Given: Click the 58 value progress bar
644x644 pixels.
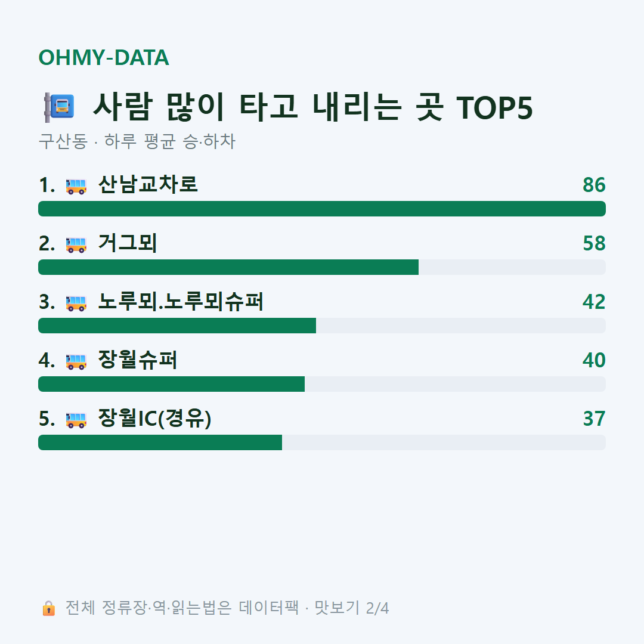Looking at the screenshot, I should pyautogui.click(x=322, y=267).
